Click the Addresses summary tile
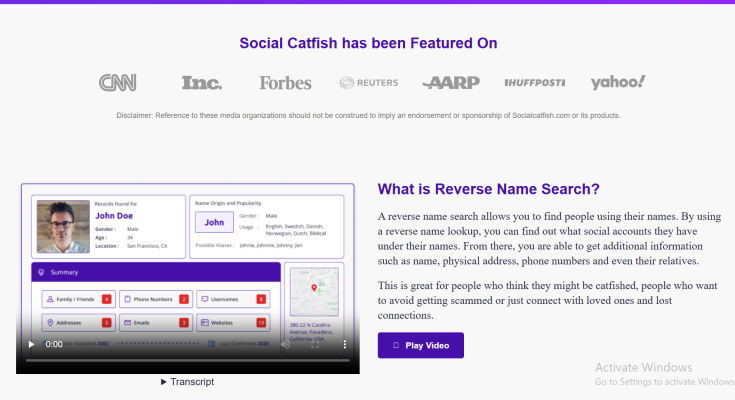The height and width of the screenshot is (400, 735). 78,323
